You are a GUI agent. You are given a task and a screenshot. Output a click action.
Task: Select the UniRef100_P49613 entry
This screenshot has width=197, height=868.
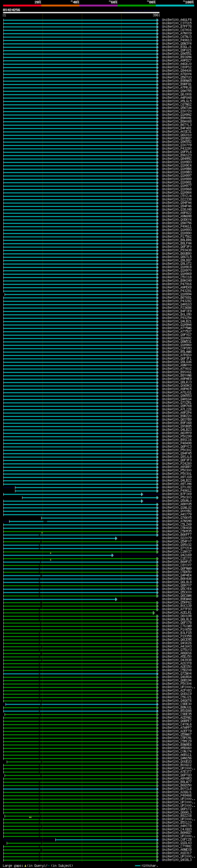(x=177, y=40)
